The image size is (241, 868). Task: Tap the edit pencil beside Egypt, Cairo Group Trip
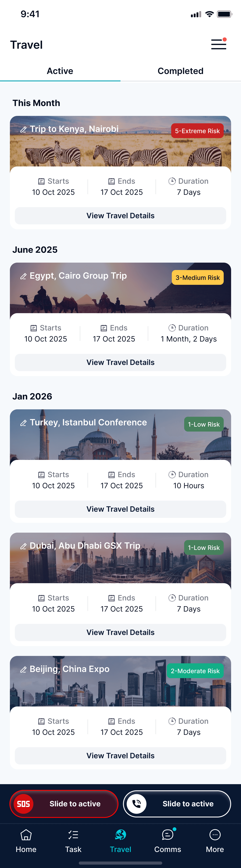coord(23,276)
